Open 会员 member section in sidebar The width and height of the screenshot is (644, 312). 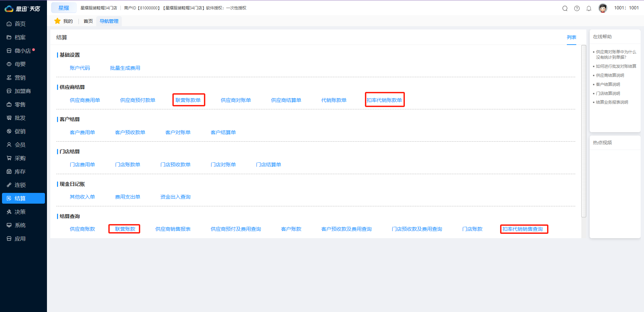coord(20,145)
